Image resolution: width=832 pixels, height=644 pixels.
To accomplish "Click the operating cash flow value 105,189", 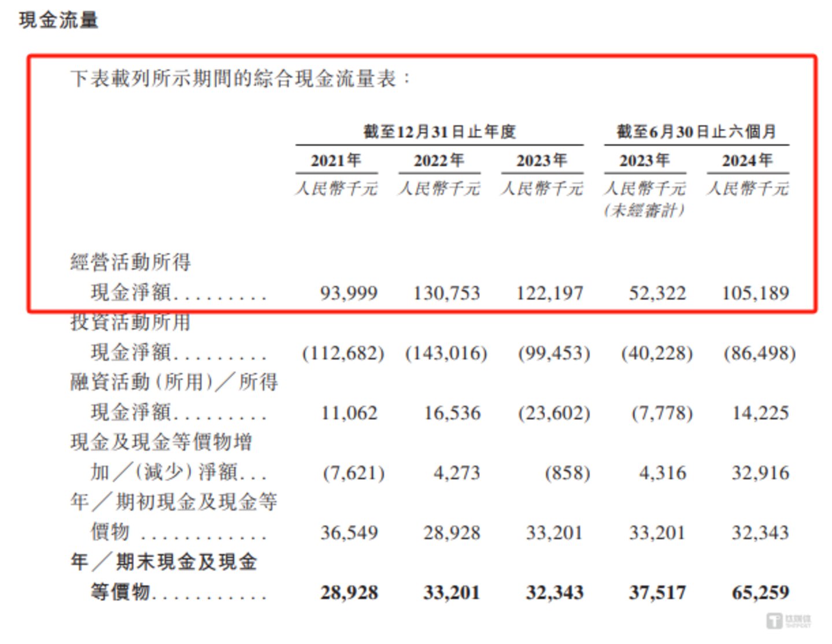I will [x=755, y=293].
